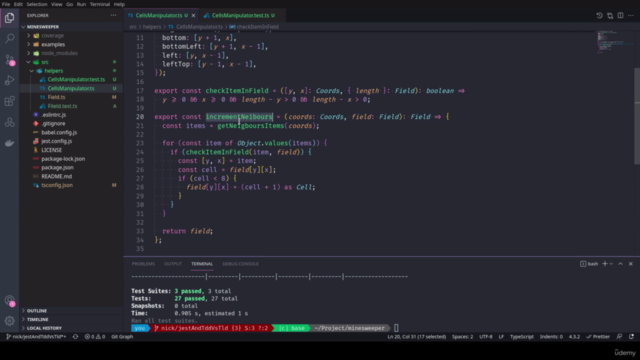Viewport: 640px width, 360px height.
Task: Open Run and Debug view
Action: pyautogui.click(x=9, y=80)
